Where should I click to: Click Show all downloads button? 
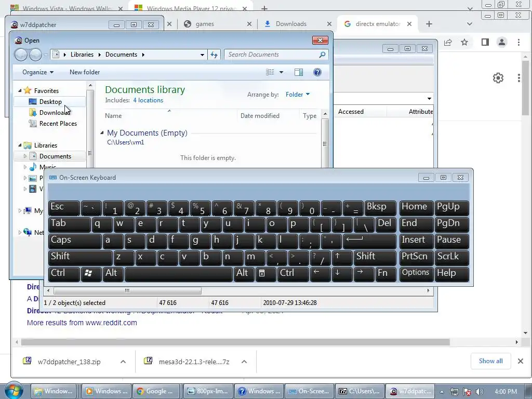pyautogui.click(x=490, y=361)
